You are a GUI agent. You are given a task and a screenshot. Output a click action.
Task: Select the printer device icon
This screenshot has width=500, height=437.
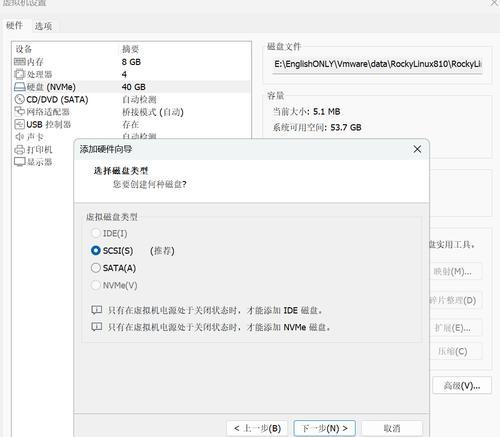tap(20, 150)
